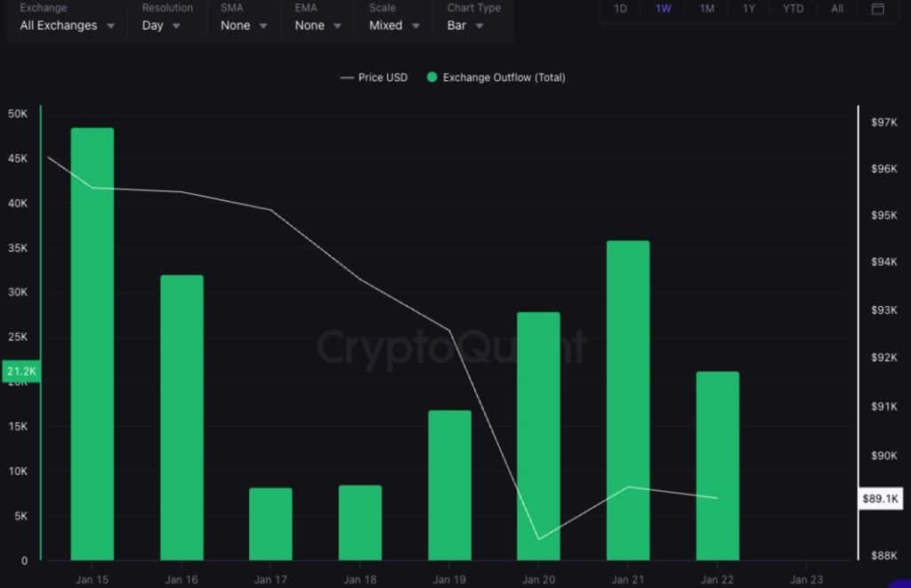Click the All time range button
This screenshot has width=911, height=588.
(x=836, y=9)
